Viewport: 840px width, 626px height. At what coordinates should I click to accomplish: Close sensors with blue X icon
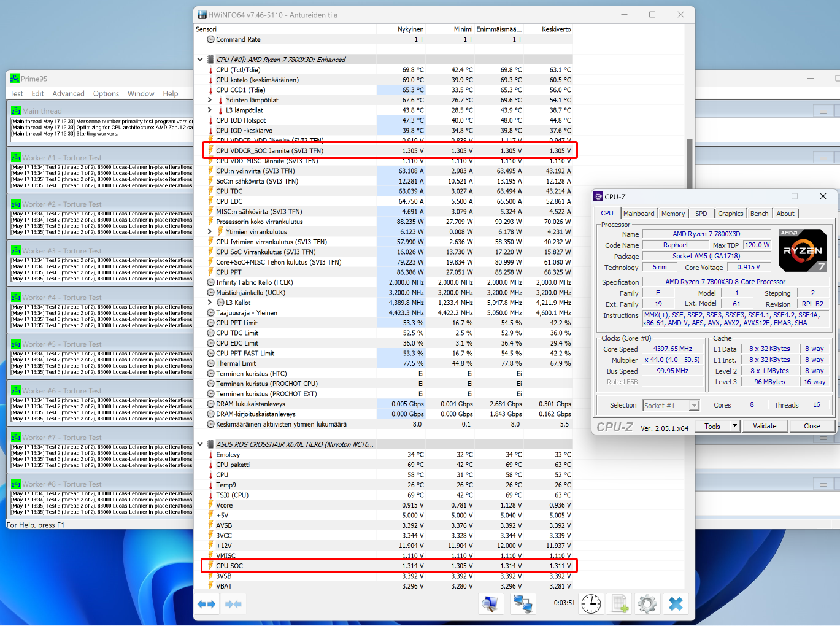676,605
